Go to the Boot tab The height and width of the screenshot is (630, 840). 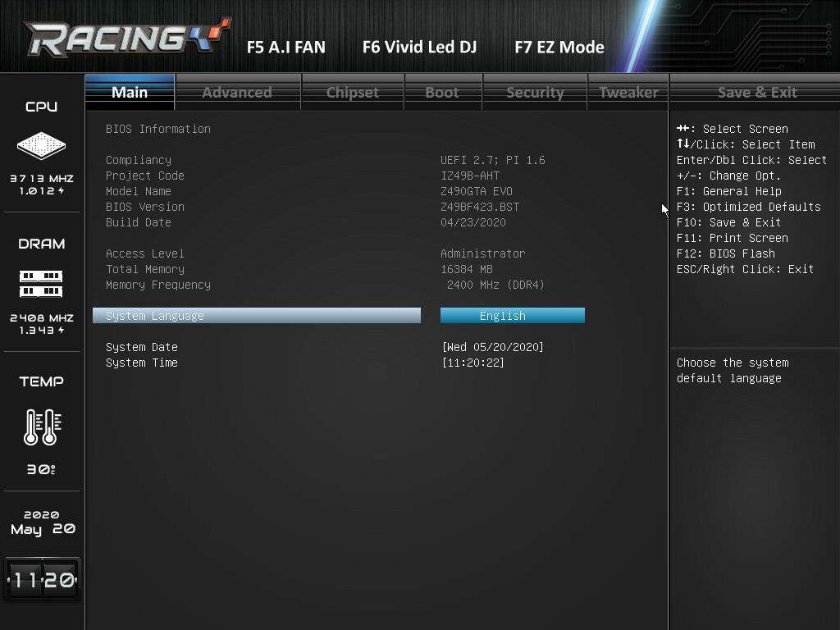point(442,92)
